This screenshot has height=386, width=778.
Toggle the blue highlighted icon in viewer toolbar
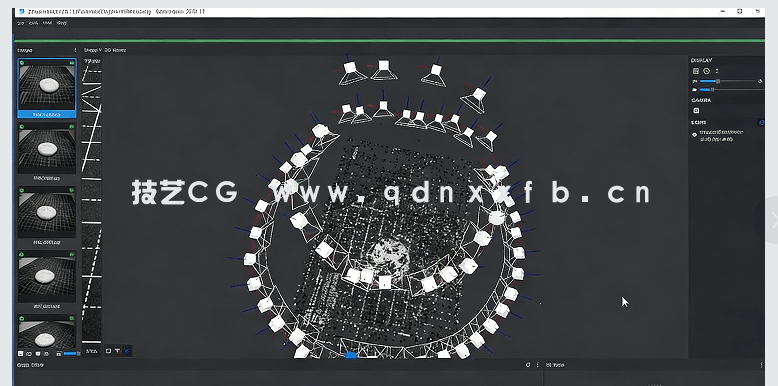[128, 351]
